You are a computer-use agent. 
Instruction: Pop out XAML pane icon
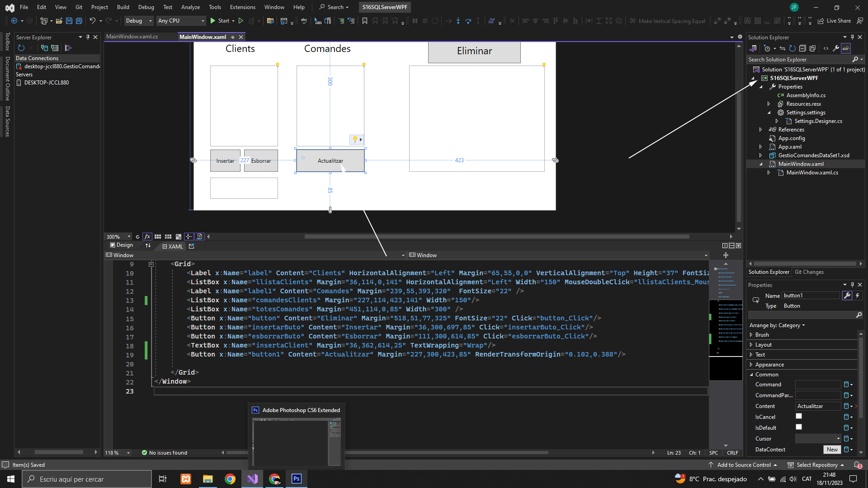pos(192,246)
